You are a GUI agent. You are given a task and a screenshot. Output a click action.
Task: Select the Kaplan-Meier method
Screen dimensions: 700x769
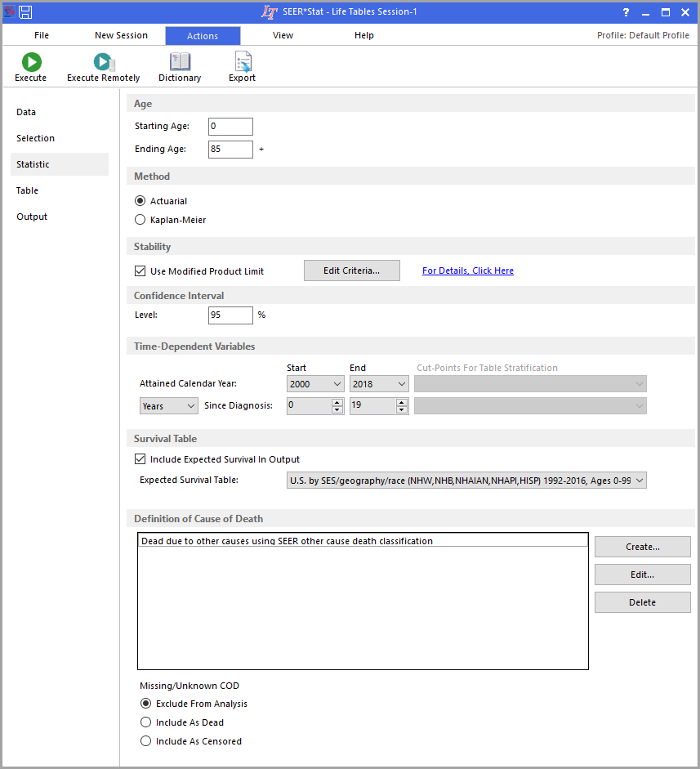[x=140, y=219]
